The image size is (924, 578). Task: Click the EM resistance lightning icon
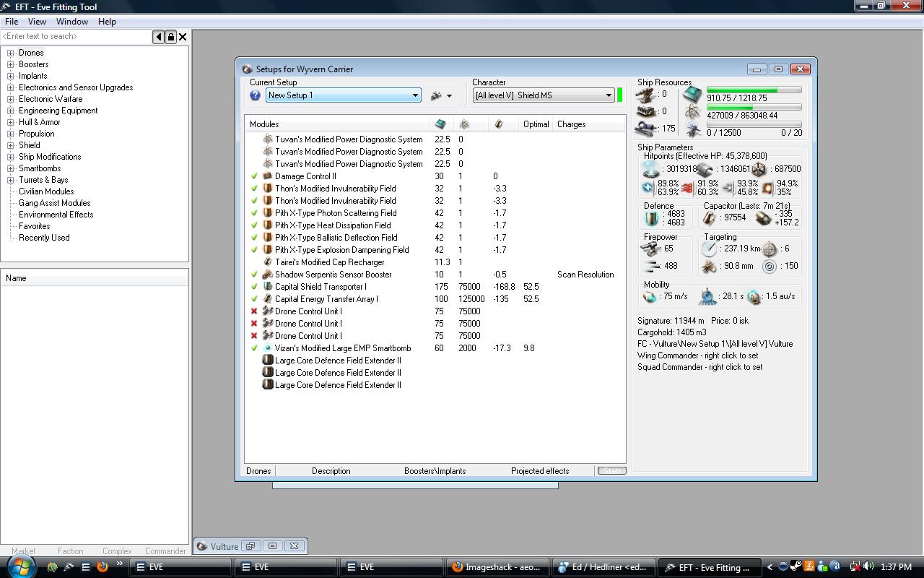(x=648, y=188)
